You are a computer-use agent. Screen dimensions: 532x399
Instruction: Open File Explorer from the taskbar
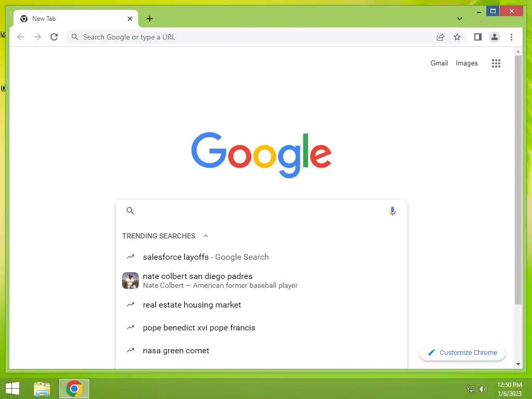(42, 389)
